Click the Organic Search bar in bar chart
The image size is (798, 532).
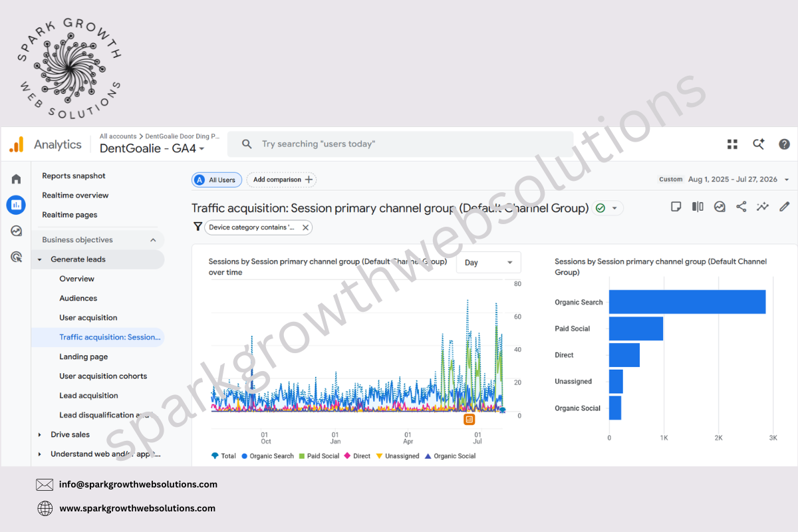pos(687,302)
